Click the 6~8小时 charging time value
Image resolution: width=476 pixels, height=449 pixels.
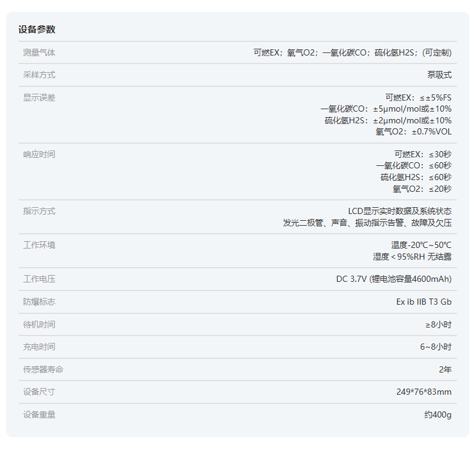[x=436, y=347]
